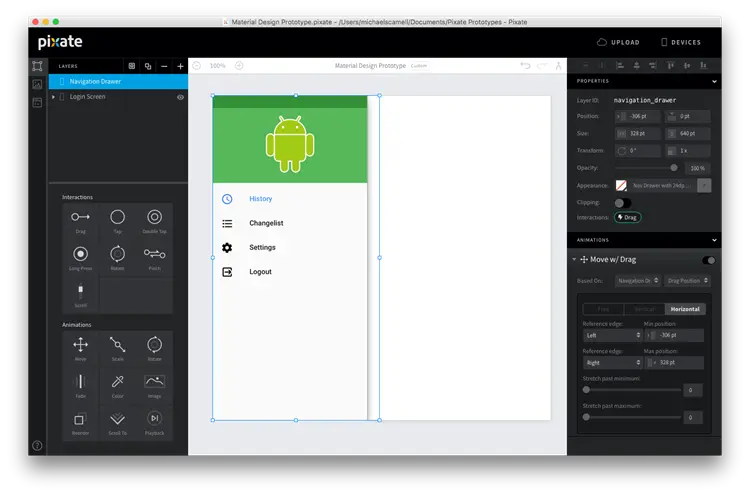Toggle the Move w/ Drag animation switch

709,260
